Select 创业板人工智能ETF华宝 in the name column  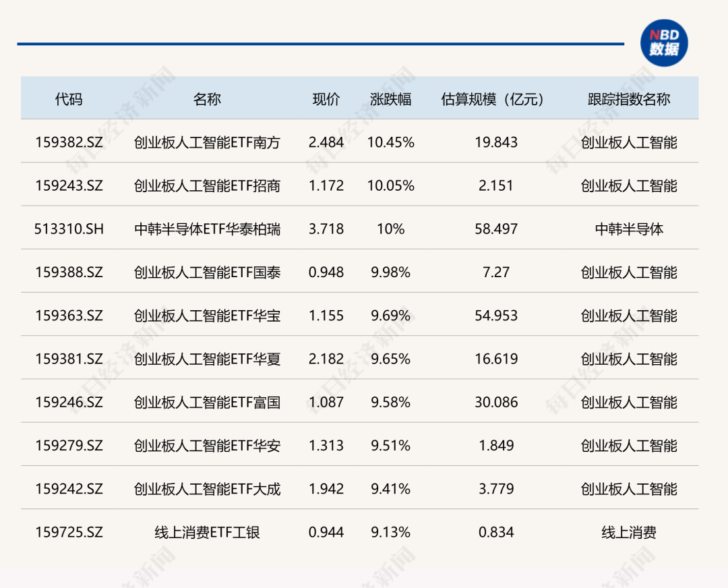pos(207,316)
